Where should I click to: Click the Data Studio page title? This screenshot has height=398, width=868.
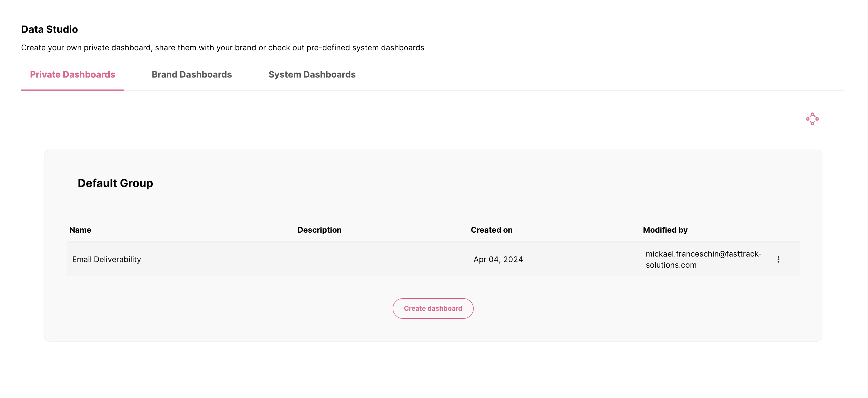pyautogui.click(x=49, y=29)
